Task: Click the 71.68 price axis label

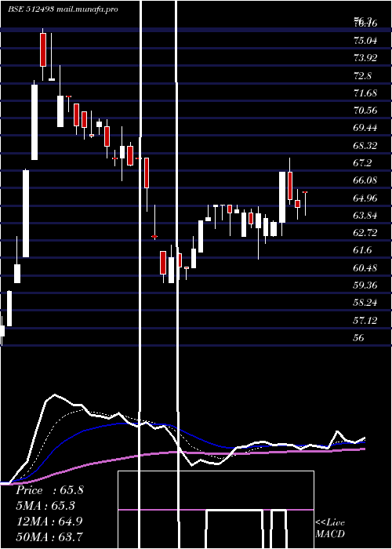Action: (365, 93)
